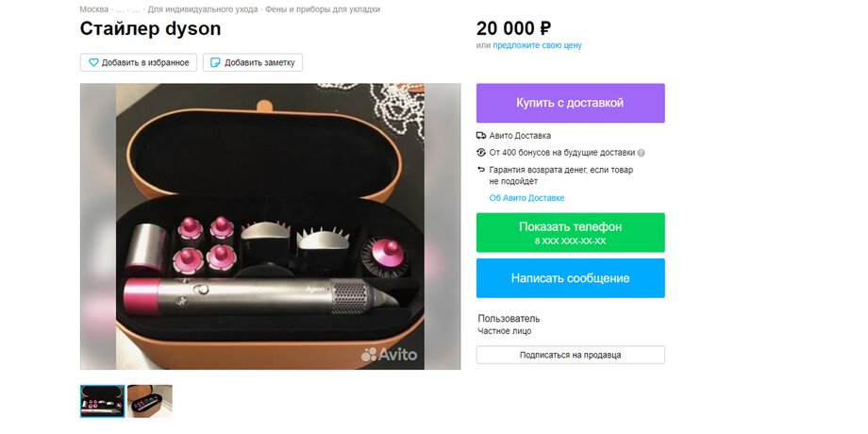Open the Фены и приборы для укладки breadcrumb
Viewport: 868px width, 434px height.
point(323,9)
